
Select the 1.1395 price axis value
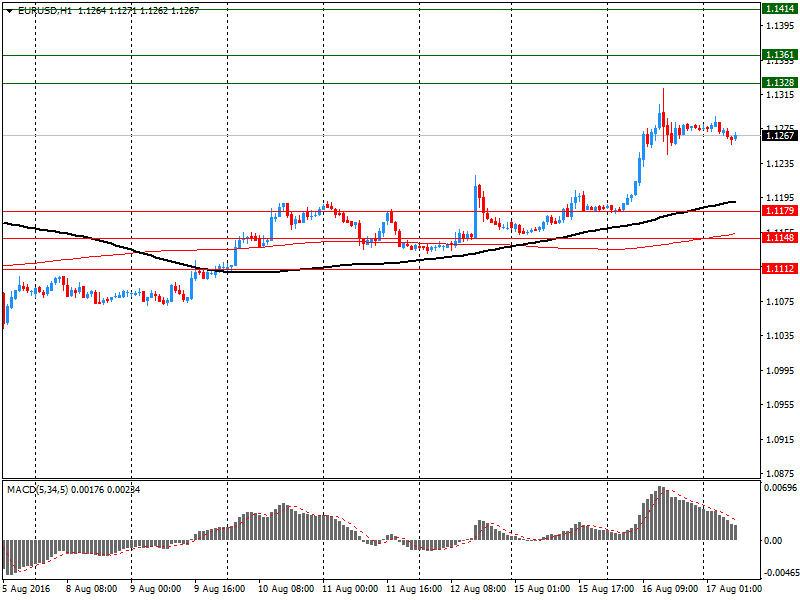click(x=780, y=26)
